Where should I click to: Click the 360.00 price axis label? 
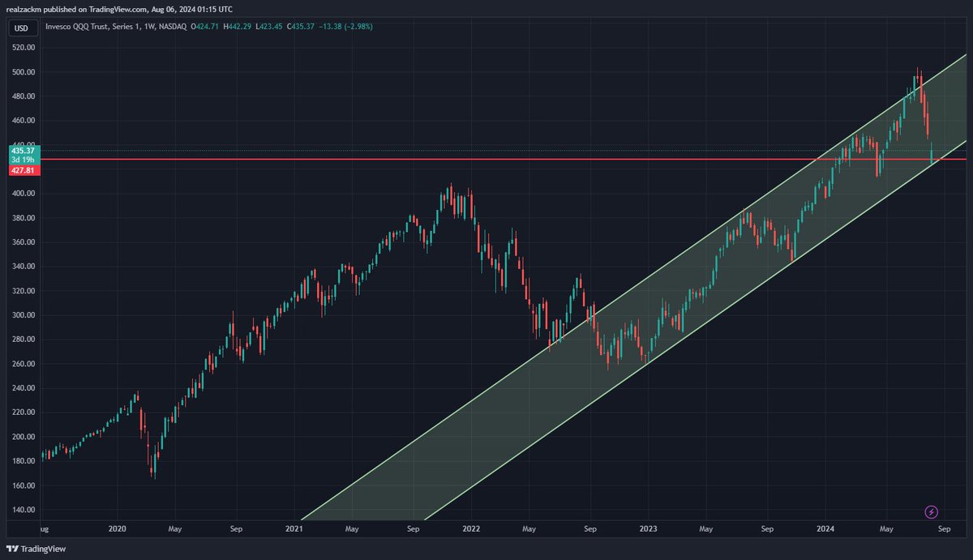coord(23,242)
